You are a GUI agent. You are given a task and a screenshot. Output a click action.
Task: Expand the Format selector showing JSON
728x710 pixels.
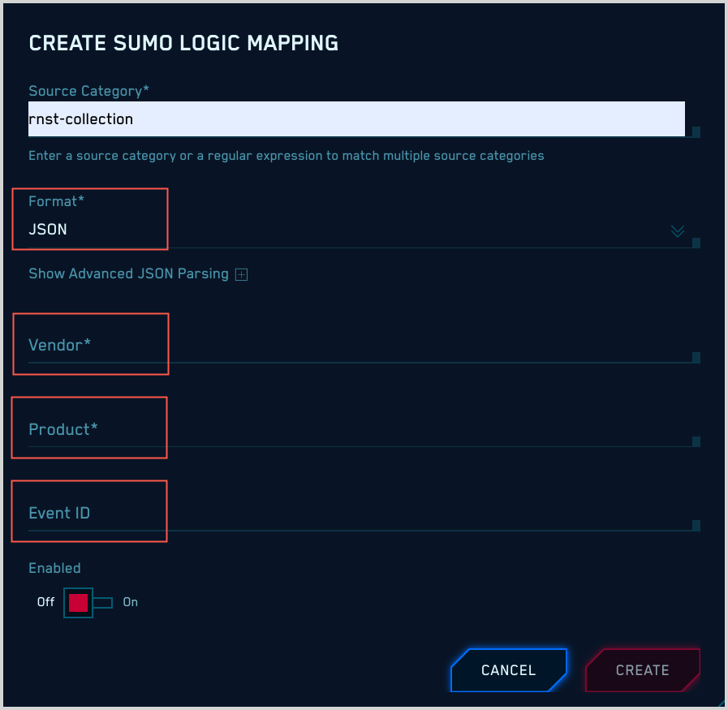[x=678, y=230]
